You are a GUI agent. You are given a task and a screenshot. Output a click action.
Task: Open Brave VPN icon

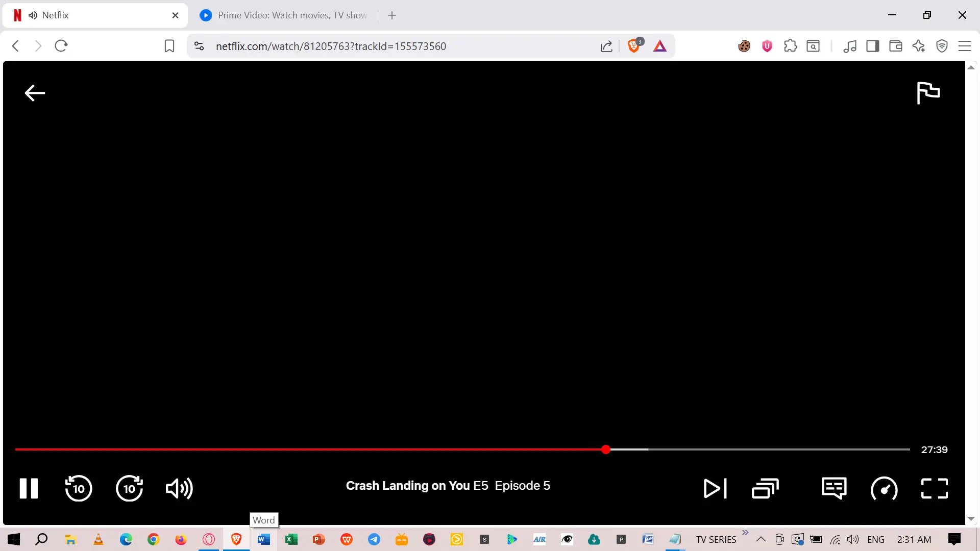(x=942, y=46)
